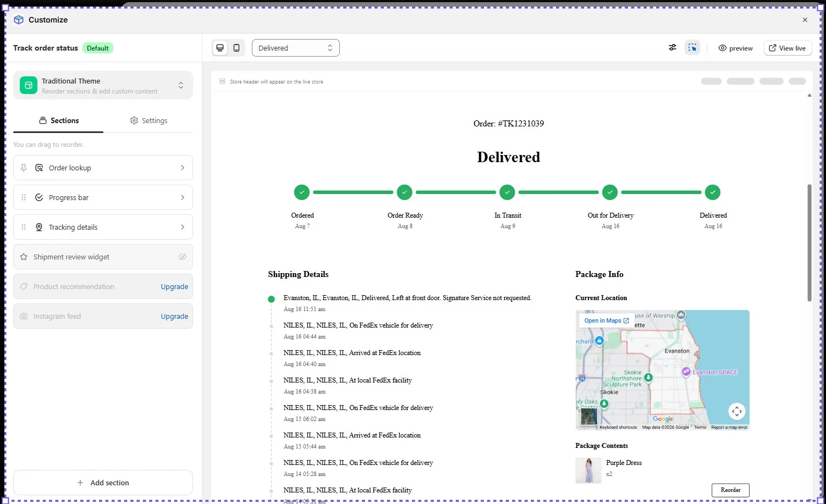Click the Customize cube logo icon

[x=19, y=20]
